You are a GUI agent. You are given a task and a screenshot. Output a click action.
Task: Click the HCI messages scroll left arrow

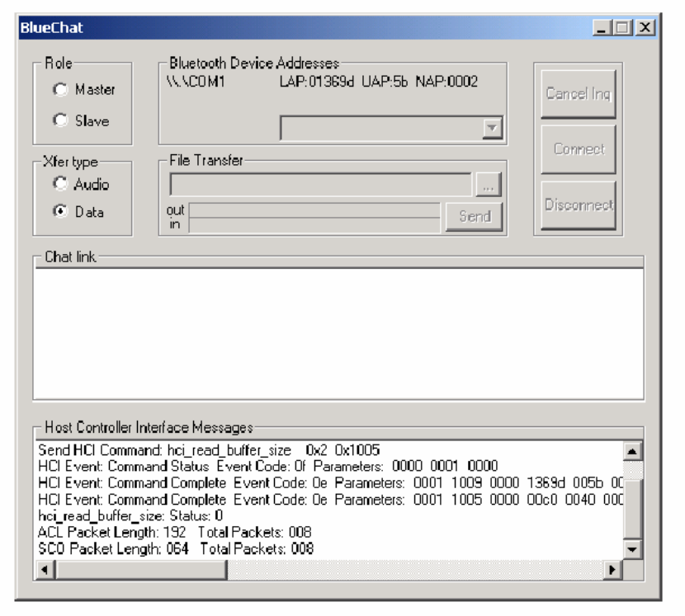[45, 570]
